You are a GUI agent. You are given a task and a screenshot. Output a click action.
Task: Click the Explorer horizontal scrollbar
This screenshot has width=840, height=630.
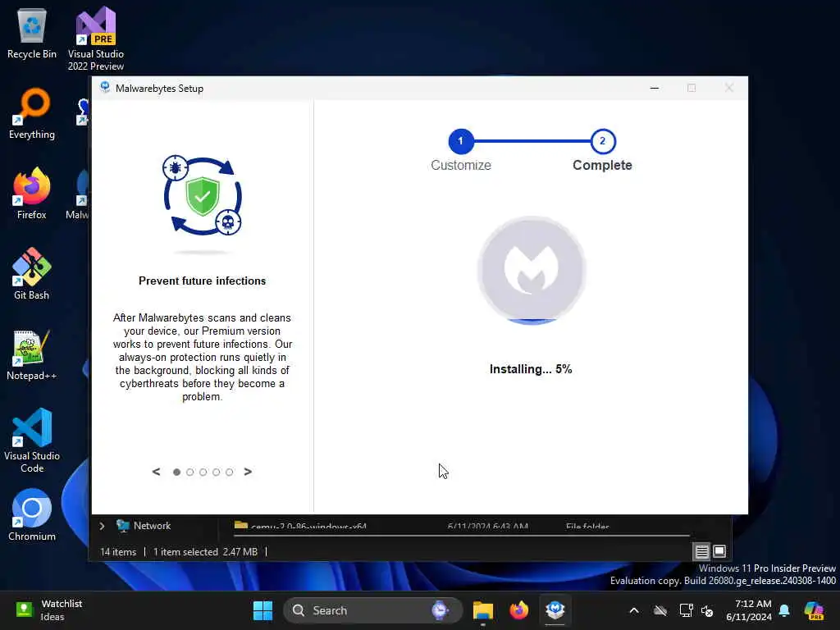(x=463, y=535)
